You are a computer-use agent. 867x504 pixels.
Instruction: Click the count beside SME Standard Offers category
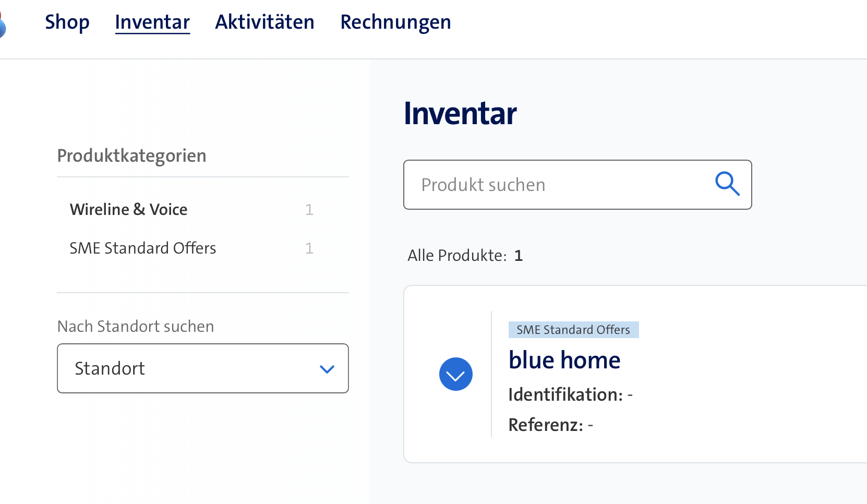pyautogui.click(x=309, y=248)
